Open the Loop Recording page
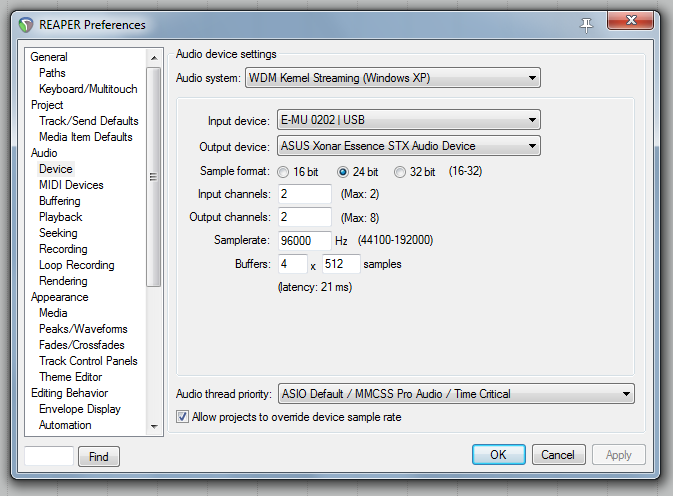 [77, 265]
